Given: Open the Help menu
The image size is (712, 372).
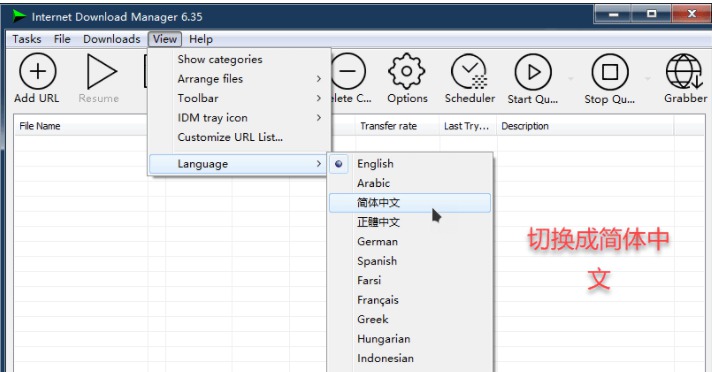Looking at the screenshot, I should (x=201, y=39).
